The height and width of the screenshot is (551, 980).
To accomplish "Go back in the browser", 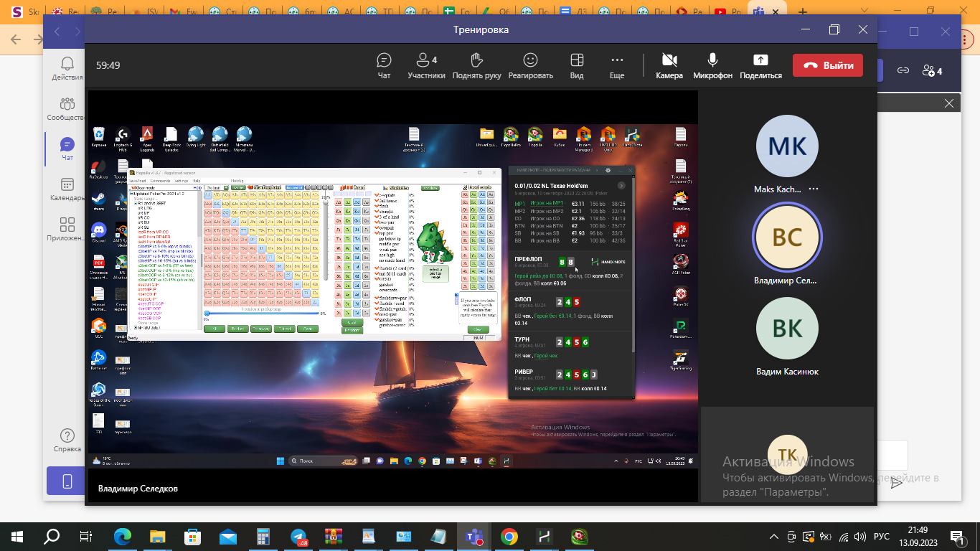I will (x=15, y=40).
